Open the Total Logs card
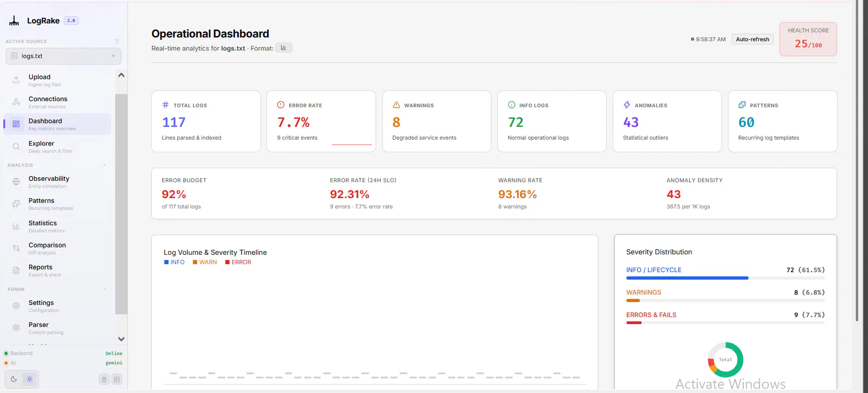The height and width of the screenshot is (393, 868). [x=206, y=121]
